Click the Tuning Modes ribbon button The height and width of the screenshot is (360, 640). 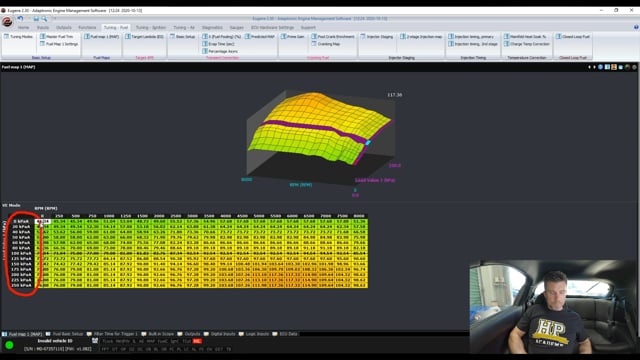pyautogui.click(x=18, y=37)
